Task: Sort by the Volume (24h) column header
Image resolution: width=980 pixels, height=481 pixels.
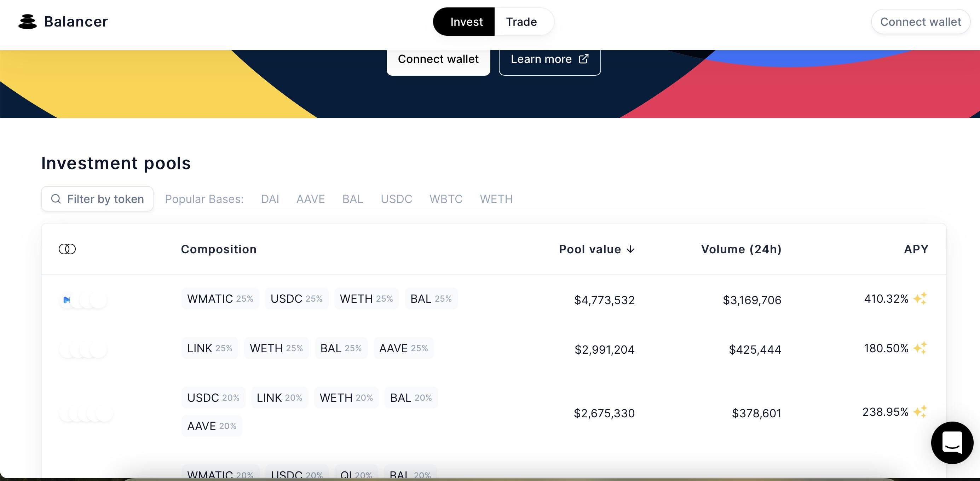Action: pos(741,249)
